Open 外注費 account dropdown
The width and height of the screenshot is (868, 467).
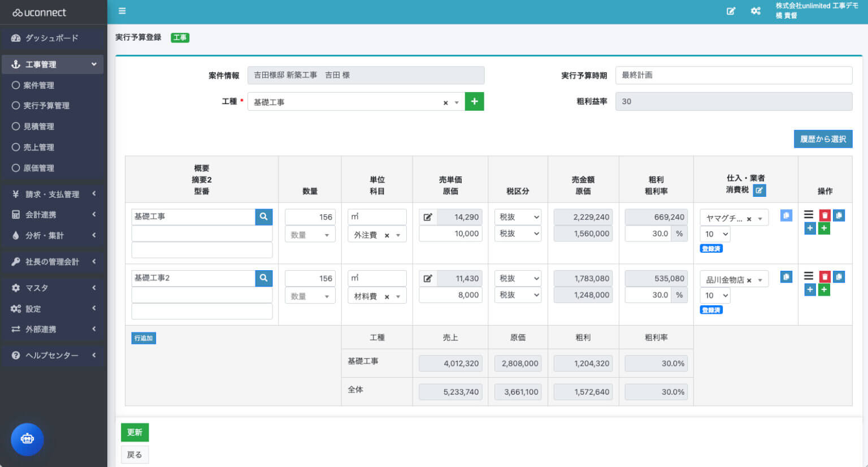pos(398,235)
